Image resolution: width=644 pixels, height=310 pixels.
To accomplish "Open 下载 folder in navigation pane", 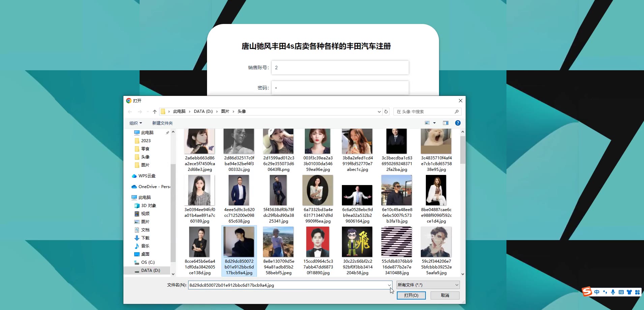I will pos(145,238).
